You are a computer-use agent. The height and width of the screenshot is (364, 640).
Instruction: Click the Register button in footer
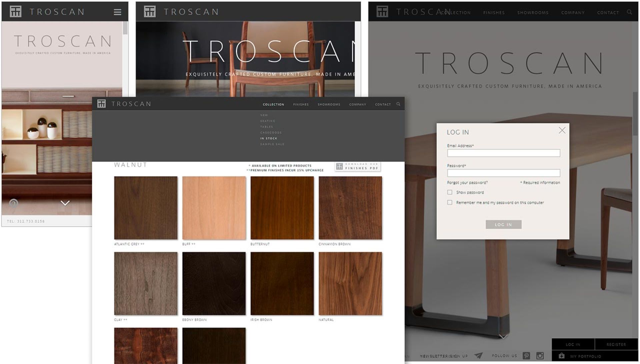click(x=616, y=344)
